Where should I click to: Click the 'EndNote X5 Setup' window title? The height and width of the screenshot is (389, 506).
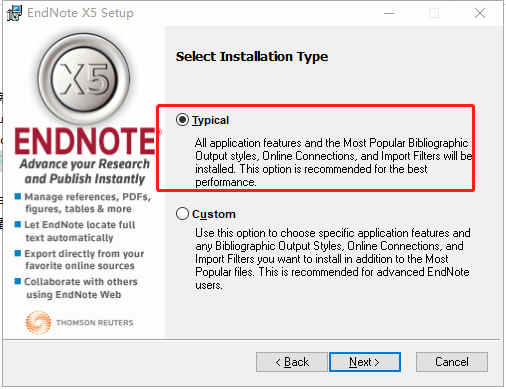click(80, 13)
